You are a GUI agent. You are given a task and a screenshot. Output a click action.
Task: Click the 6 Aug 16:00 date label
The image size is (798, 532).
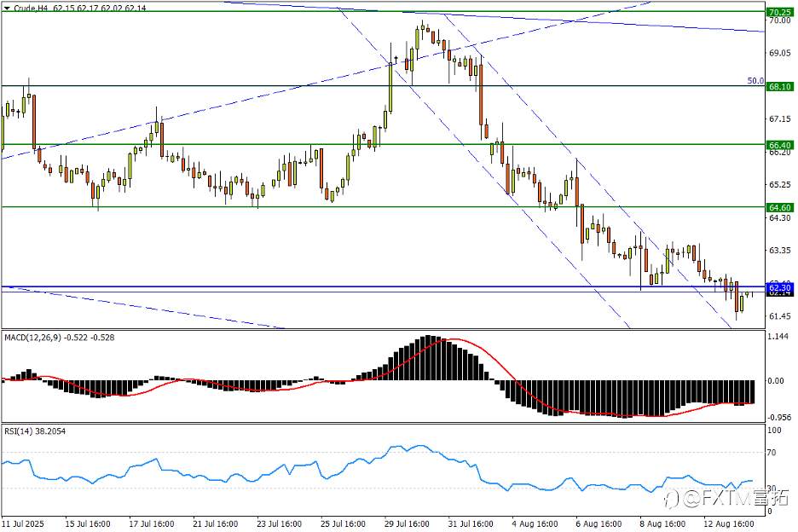(598, 523)
